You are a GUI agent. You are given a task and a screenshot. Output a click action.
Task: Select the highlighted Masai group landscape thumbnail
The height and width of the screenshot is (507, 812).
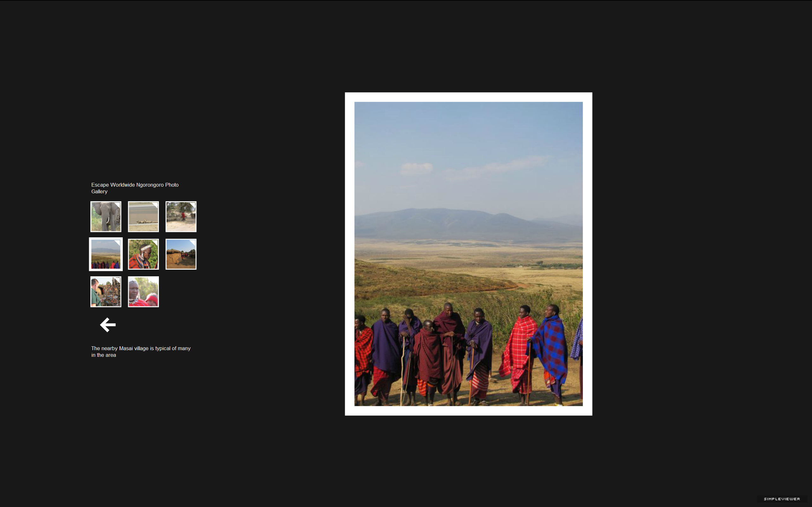(106, 254)
